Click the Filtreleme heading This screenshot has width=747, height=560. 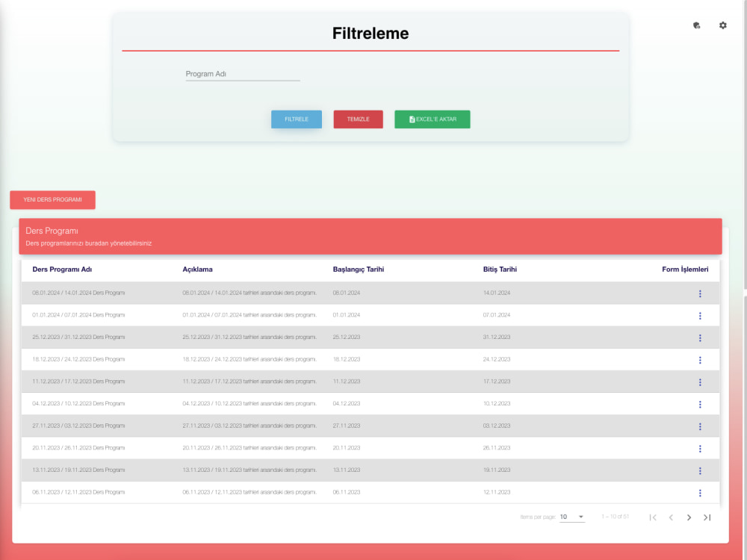(x=371, y=34)
